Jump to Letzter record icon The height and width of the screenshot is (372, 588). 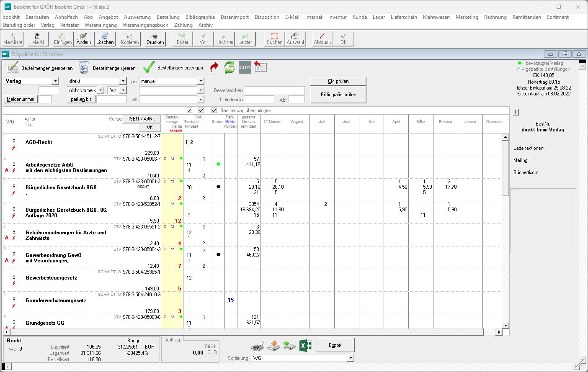245,38
